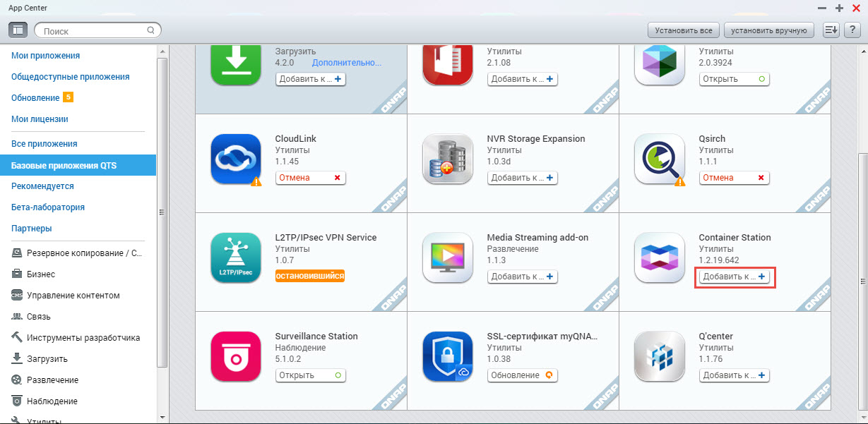Click the Surveillance Station app icon

tap(236, 356)
